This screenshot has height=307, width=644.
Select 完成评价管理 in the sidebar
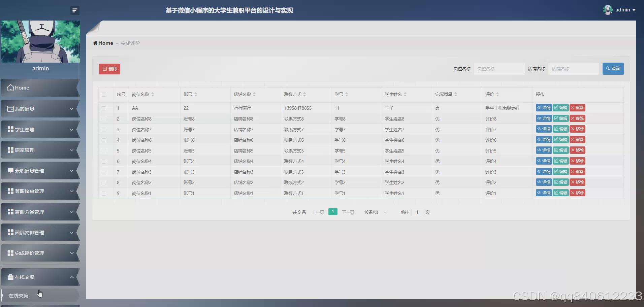tap(29, 253)
